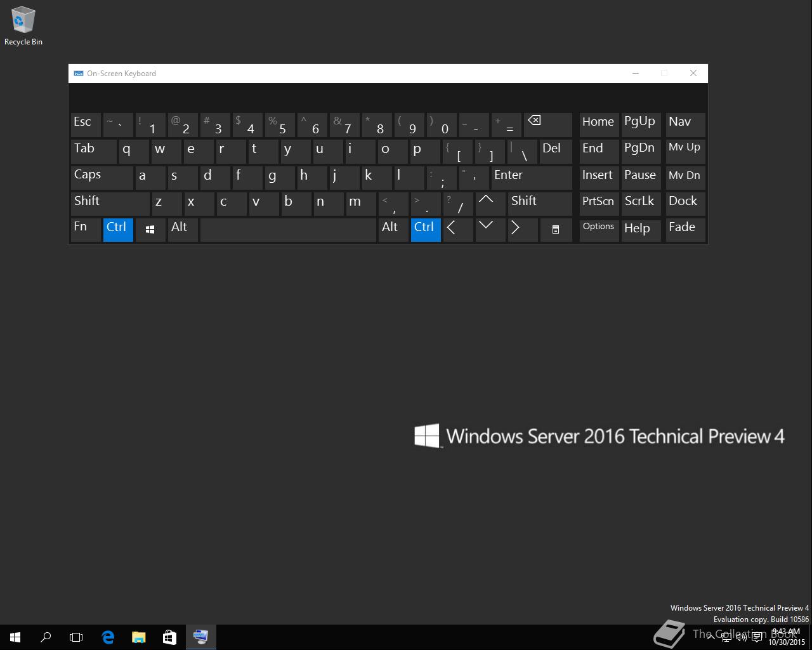Click the PgUp key

pos(641,126)
